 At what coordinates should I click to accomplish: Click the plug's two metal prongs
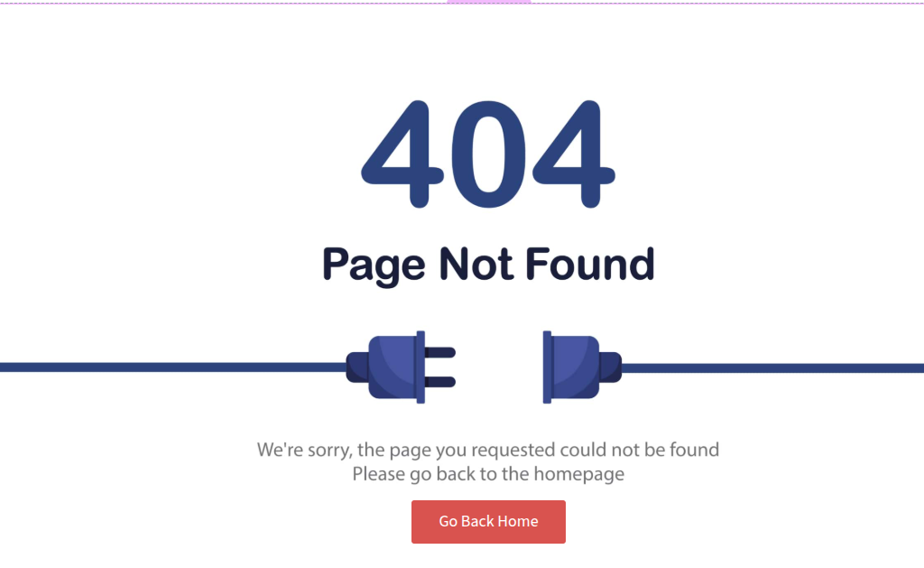pos(440,367)
